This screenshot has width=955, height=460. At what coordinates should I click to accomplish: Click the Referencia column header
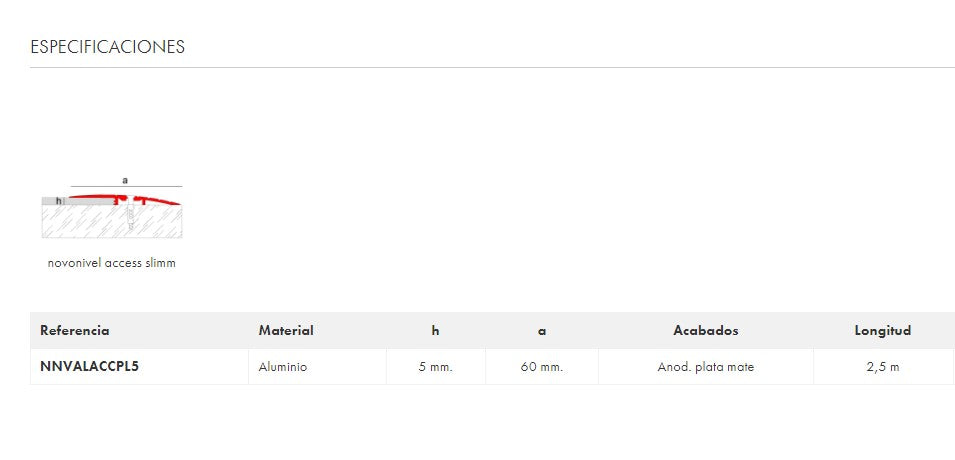click(x=75, y=330)
